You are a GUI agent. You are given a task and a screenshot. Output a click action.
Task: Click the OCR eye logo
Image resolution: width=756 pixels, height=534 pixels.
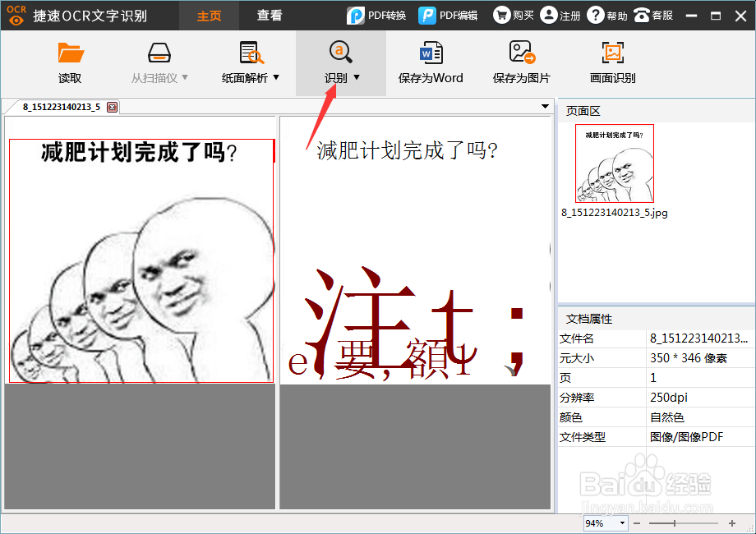[x=16, y=15]
